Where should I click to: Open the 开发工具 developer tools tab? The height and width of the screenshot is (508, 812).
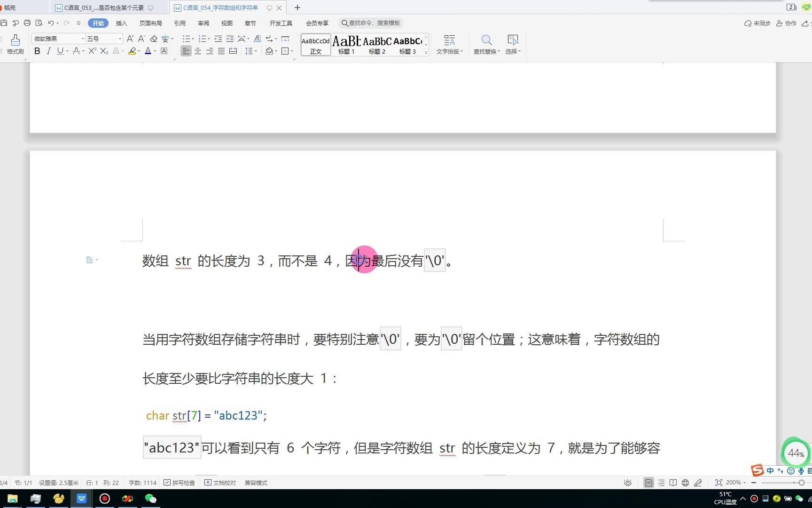[x=280, y=23]
